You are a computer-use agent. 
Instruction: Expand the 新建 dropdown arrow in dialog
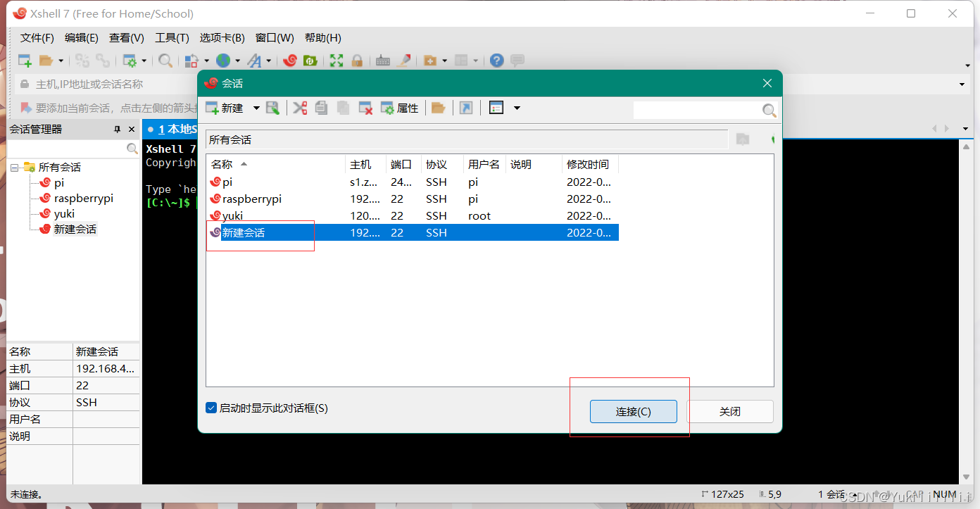256,108
